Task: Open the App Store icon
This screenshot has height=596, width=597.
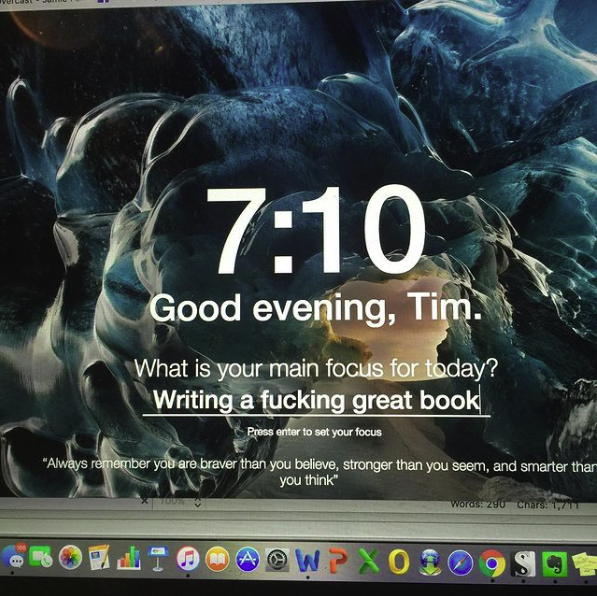Action: tap(247, 560)
